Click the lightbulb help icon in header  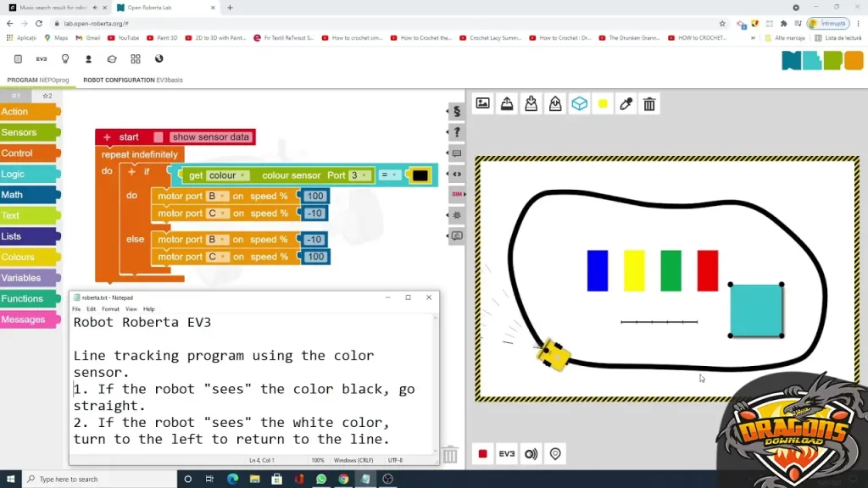pos(65,59)
